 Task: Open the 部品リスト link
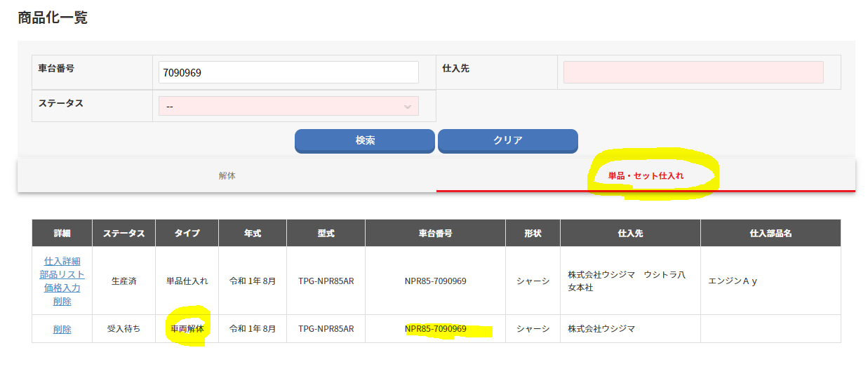[x=62, y=274]
